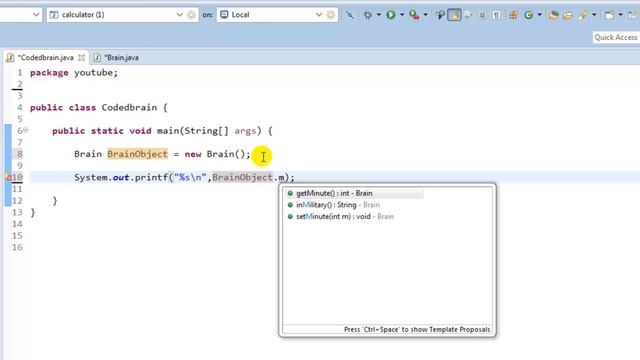Toggle Mark Occurrences highlighter icon
The width and height of the screenshot is (640, 360).
click(x=454, y=15)
